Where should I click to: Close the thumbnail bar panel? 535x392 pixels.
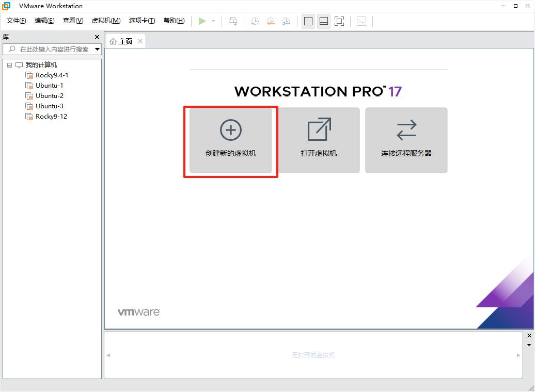coord(529,336)
